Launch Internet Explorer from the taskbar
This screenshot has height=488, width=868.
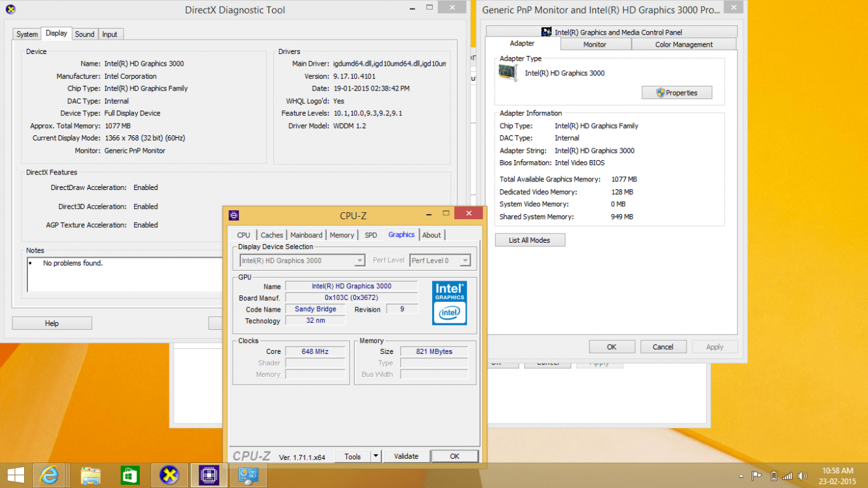click(51, 475)
